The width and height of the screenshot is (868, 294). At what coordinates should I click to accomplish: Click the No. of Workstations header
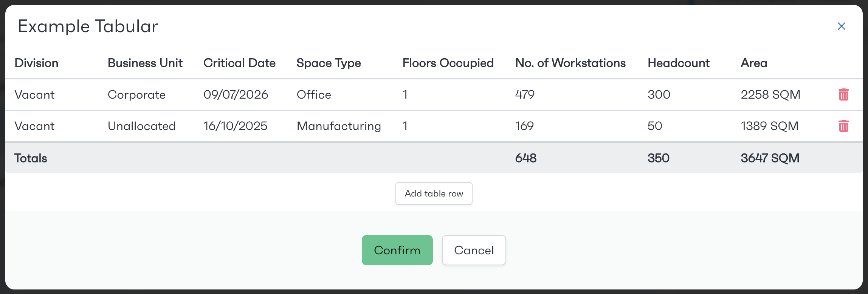point(570,63)
